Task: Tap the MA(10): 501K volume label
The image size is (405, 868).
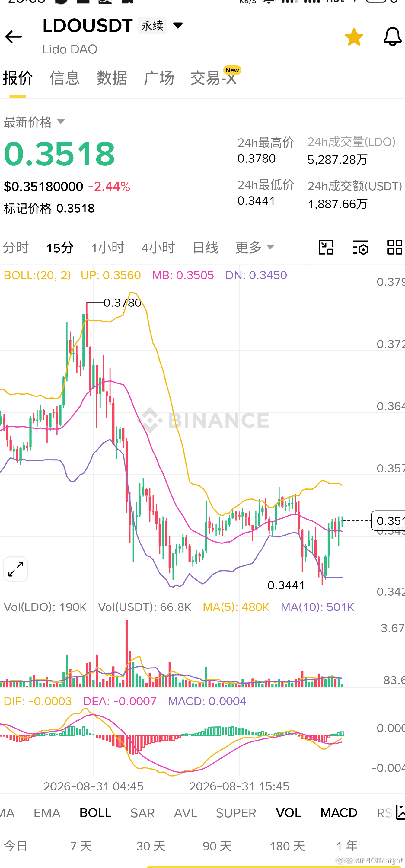Action: pyautogui.click(x=317, y=607)
